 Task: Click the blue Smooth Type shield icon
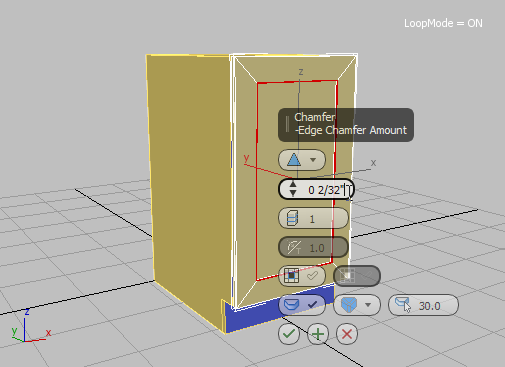click(349, 305)
